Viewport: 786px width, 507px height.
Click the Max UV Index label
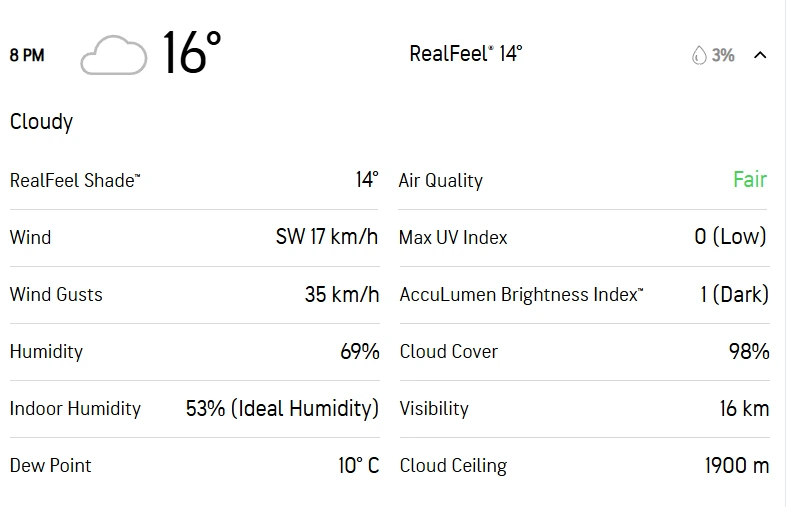pos(453,238)
